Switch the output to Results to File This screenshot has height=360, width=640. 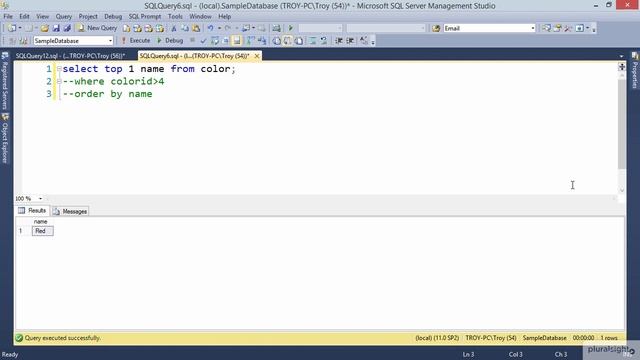(299, 41)
